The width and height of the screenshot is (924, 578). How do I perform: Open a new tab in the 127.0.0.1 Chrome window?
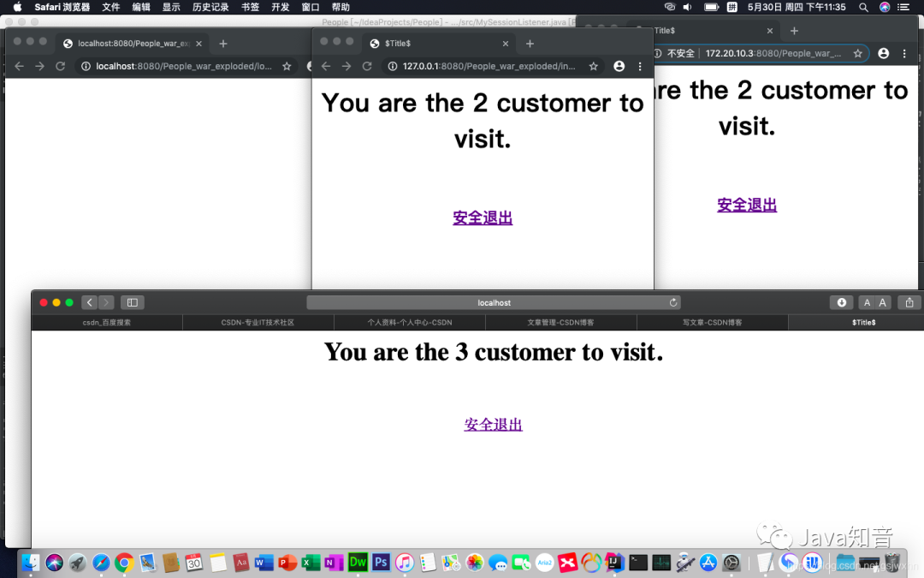pyautogui.click(x=530, y=44)
